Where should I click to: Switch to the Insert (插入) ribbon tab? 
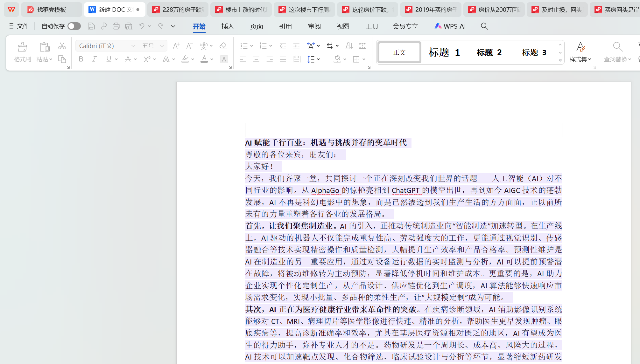point(228,26)
